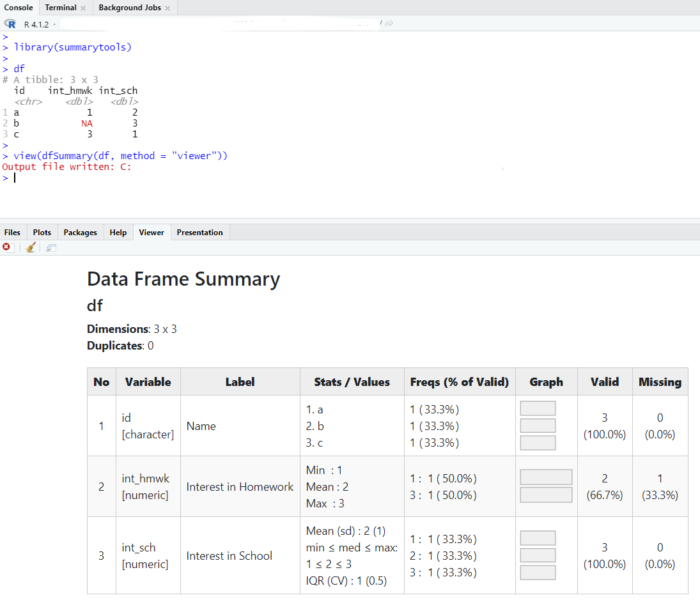Image resolution: width=700 pixels, height=600 pixels.
Task: Click the '2. b' value in id row
Action: click(315, 426)
